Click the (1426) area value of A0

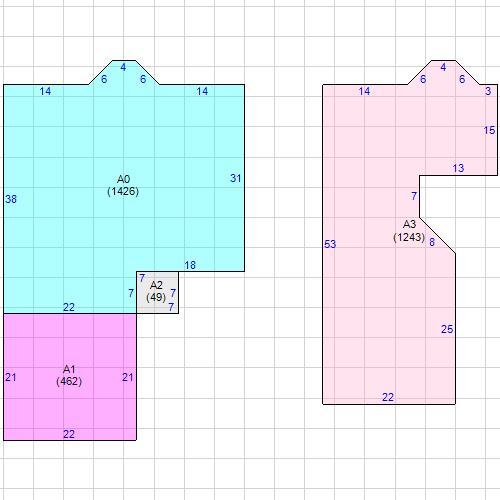(x=123, y=191)
